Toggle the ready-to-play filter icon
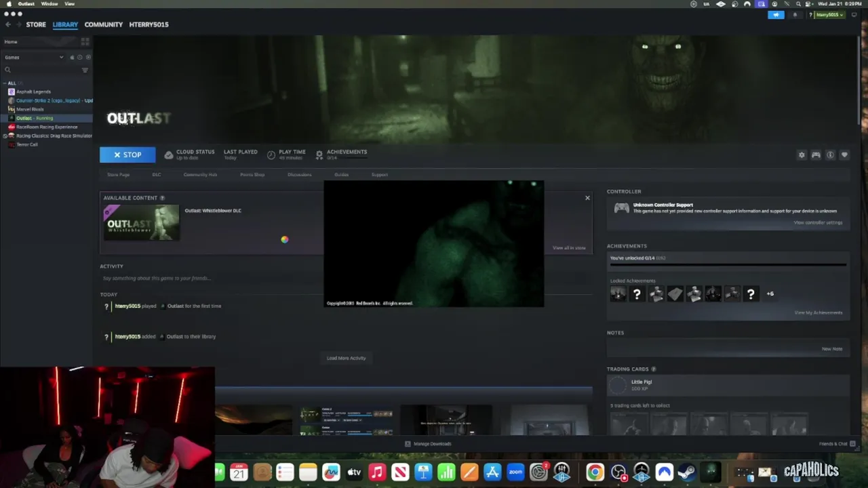Viewport: 868px width, 488px height. tap(88, 58)
